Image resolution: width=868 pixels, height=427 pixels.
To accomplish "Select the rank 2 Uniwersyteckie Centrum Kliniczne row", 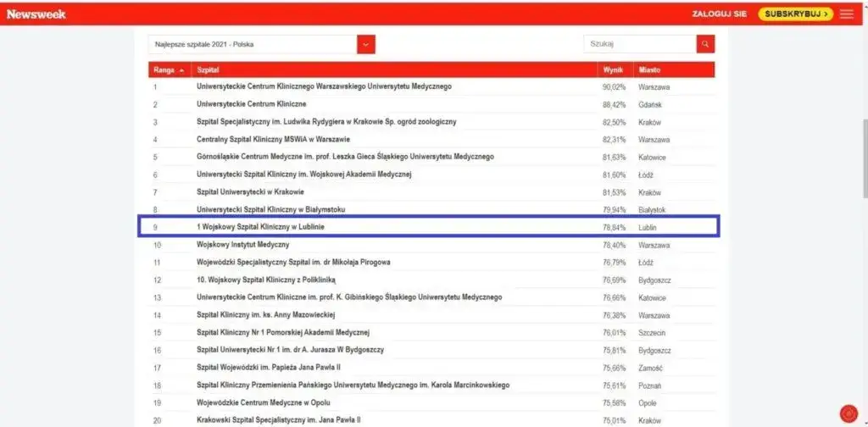I will point(431,104).
